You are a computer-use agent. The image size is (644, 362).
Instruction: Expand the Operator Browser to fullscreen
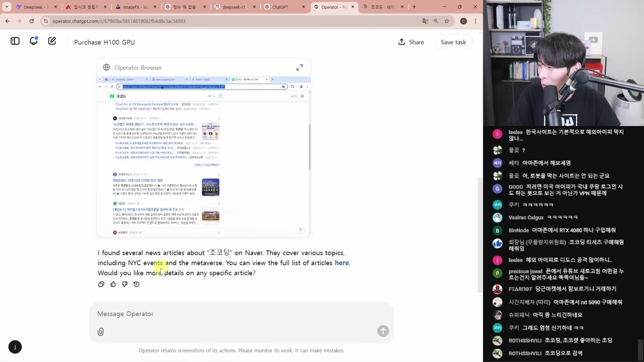pyautogui.click(x=299, y=68)
